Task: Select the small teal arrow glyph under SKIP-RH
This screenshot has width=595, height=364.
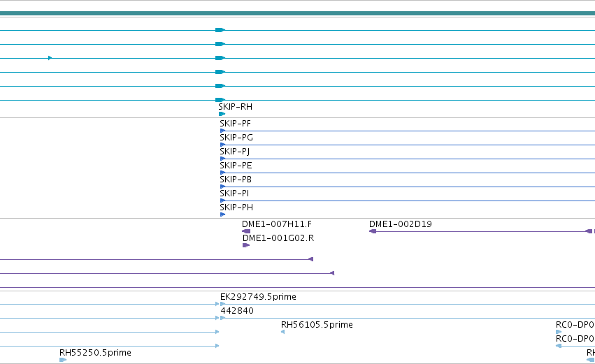Action: pyautogui.click(x=222, y=114)
